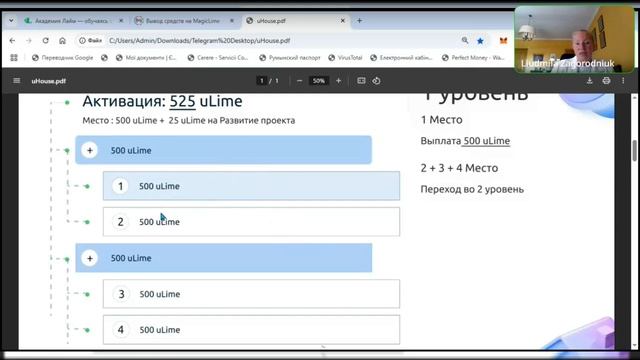
Task: Bookmark this page with the star
Action: tap(480, 40)
